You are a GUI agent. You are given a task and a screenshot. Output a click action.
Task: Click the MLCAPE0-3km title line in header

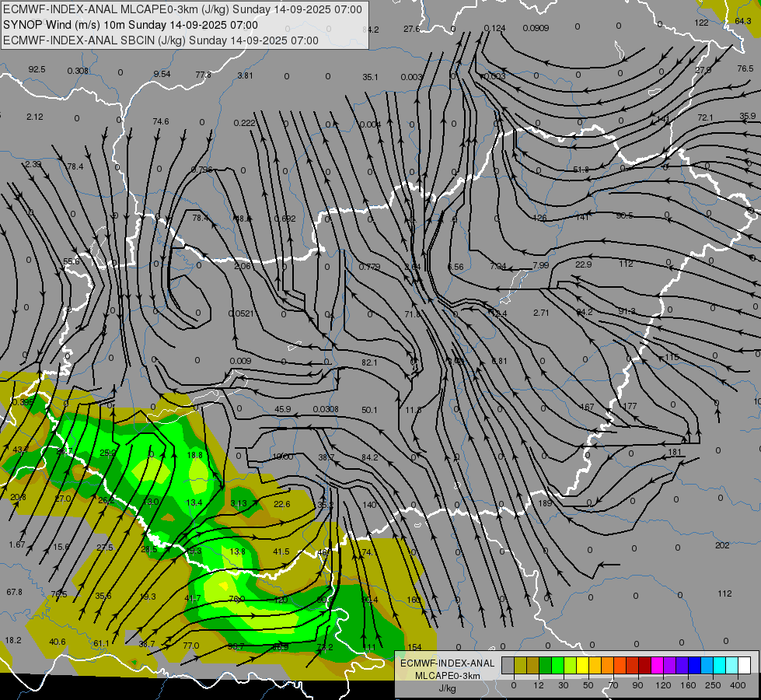click(x=183, y=9)
